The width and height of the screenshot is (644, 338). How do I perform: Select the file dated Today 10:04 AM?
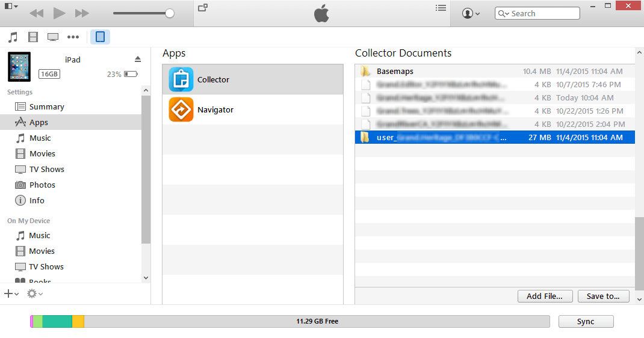coord(495,97)
